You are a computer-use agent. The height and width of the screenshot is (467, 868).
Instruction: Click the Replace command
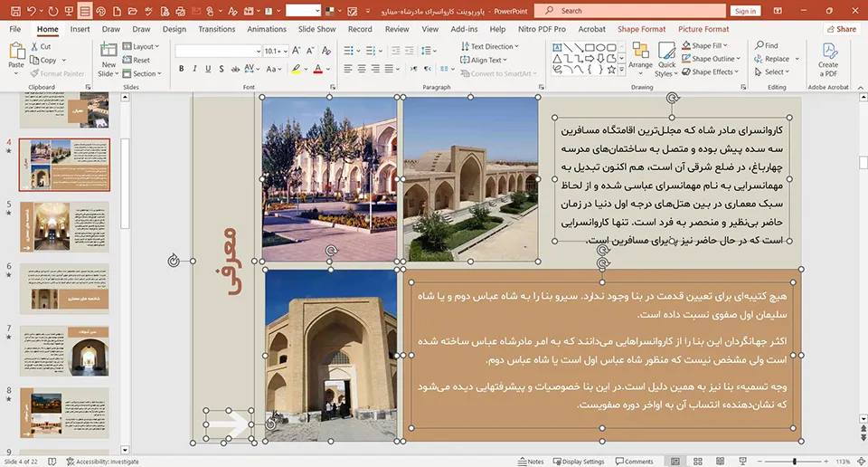click(777, 59)
